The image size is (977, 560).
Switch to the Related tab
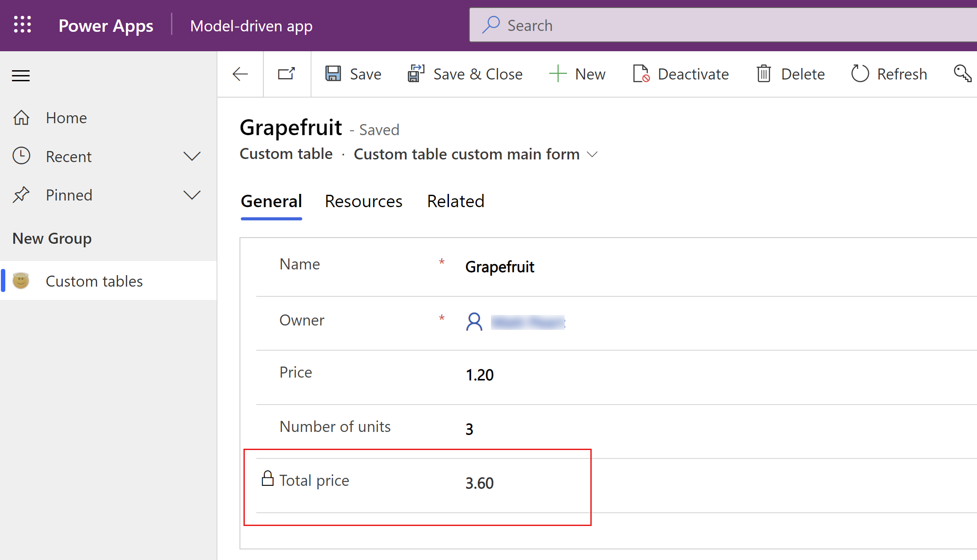point(454,201)
